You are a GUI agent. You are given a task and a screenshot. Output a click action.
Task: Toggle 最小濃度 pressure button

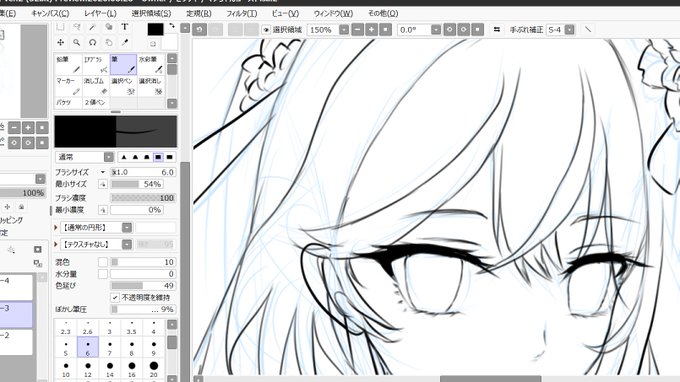pyautogui.click(x=103, y=210)
